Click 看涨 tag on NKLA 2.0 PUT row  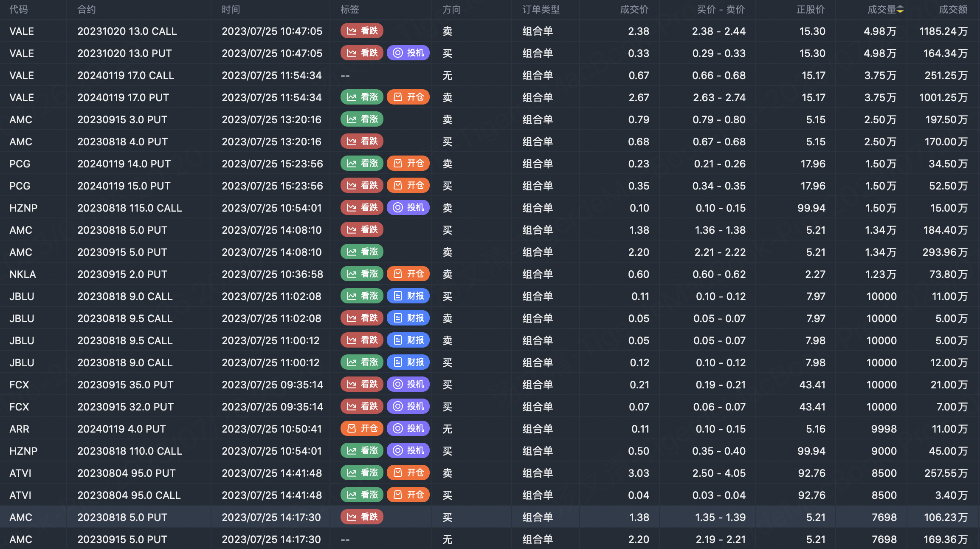click(362, 274)
